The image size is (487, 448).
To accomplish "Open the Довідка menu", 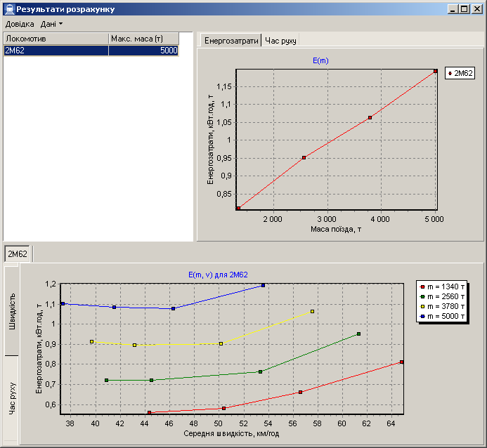I will 19,24.
